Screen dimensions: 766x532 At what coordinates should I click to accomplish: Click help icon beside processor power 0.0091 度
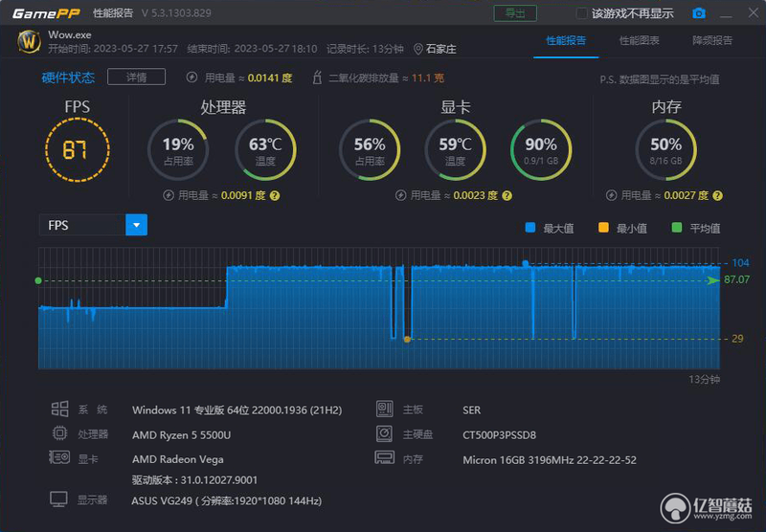click(275, 196)
